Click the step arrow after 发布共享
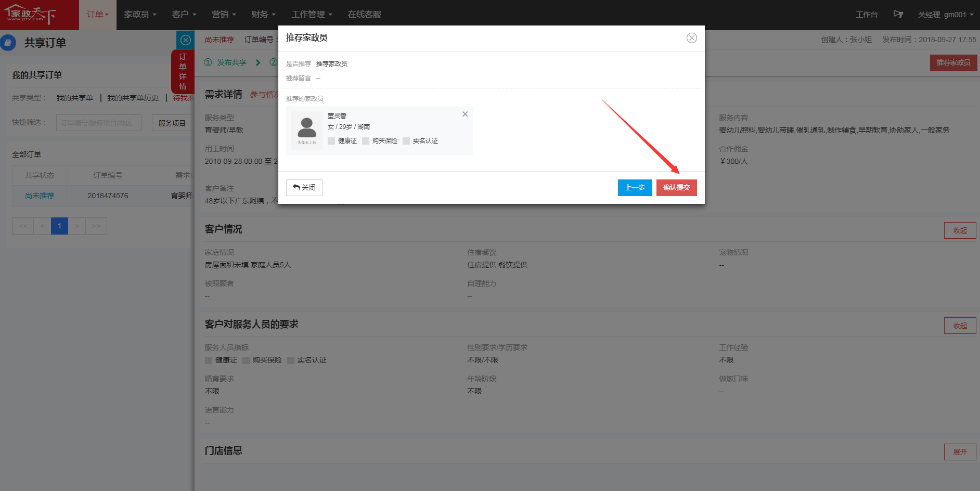The image size is (980, 491). [x=257, y=62]
